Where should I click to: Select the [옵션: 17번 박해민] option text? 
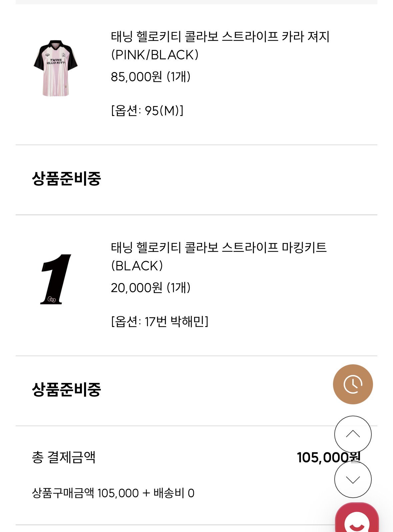(x=160, y=322)
